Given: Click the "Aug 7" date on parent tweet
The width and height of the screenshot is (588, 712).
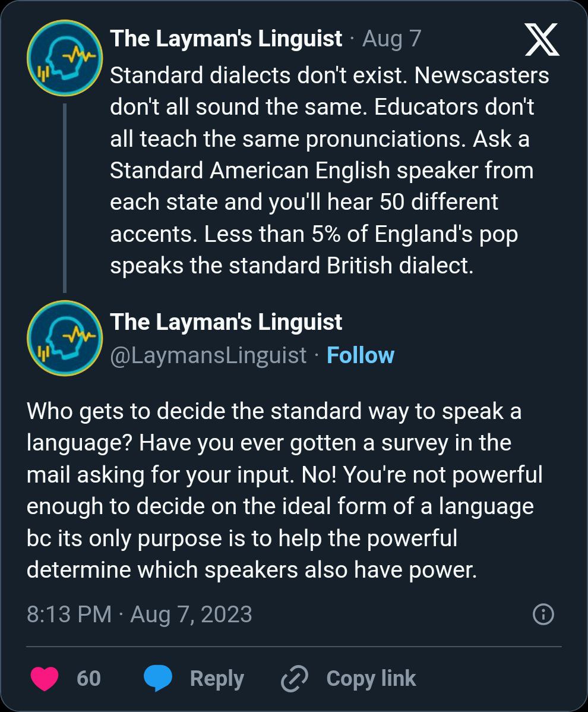Looking at the screenshot, I should click(x=392, y=39).
